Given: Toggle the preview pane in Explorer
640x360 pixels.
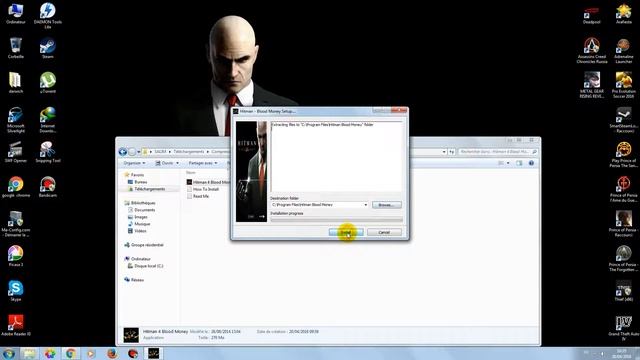Looking at the screenshot, I should point(519,163).
